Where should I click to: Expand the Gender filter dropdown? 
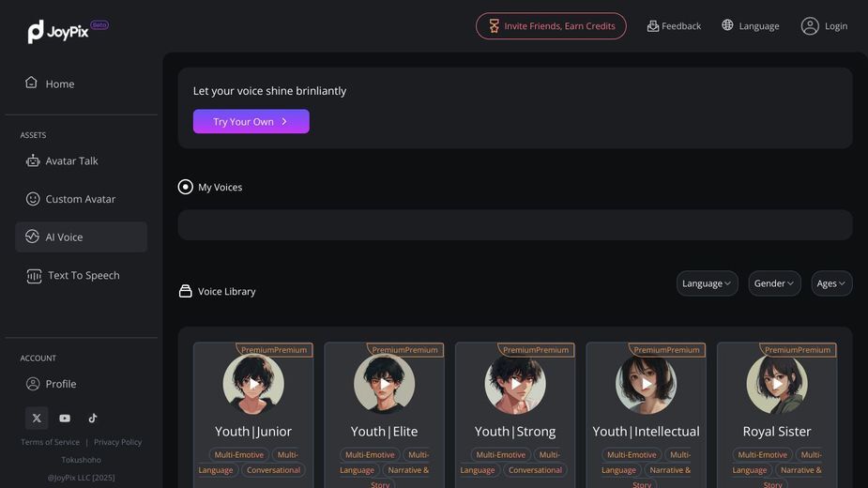[774, 283]
